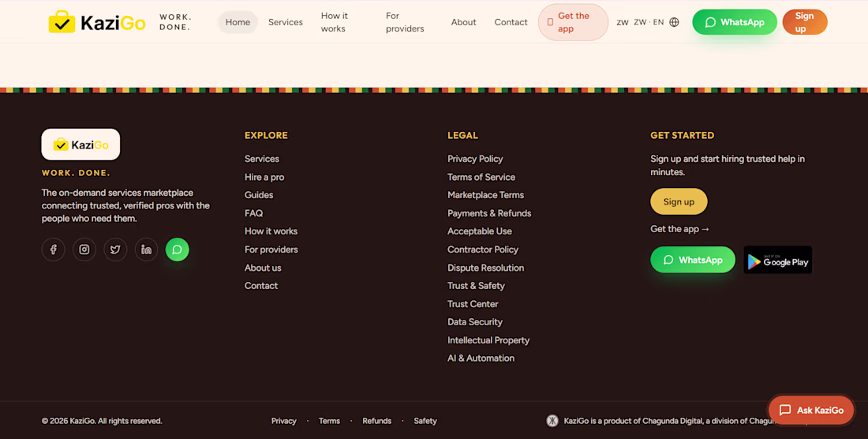Open the Marketplace Terms link
The height and width of the screenshot is (439, 868).
pyautogui.click(x=485, y=195)
